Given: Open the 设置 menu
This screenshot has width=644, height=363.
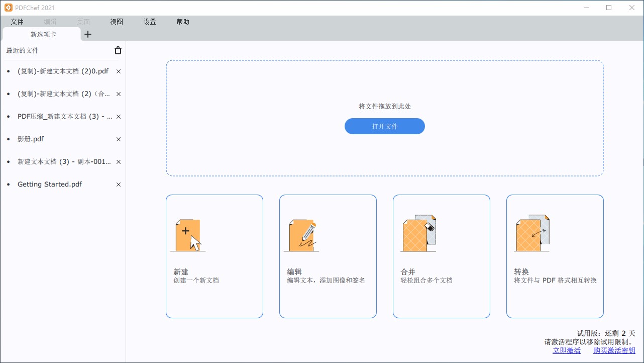Looking at the screenshot, I should tap(149, 22).
